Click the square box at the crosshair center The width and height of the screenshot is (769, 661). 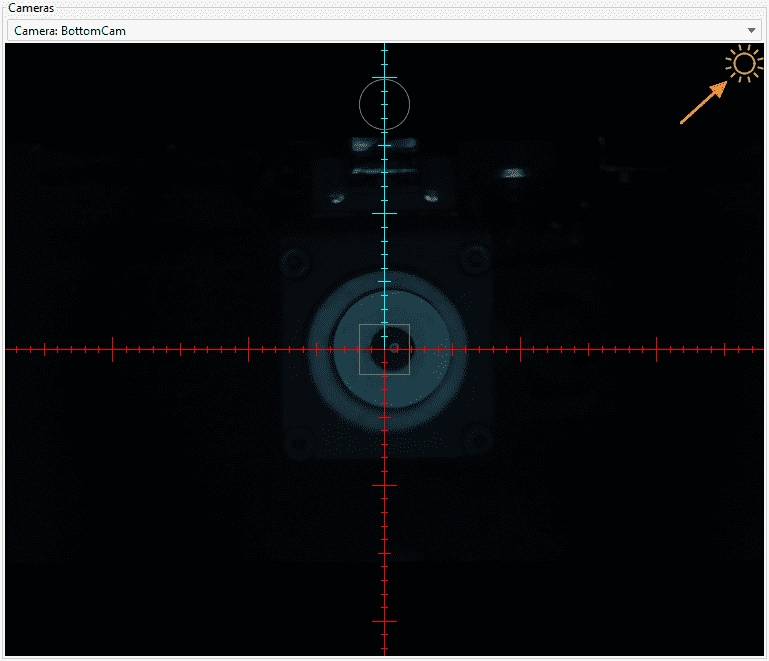[x=384, y=349]
